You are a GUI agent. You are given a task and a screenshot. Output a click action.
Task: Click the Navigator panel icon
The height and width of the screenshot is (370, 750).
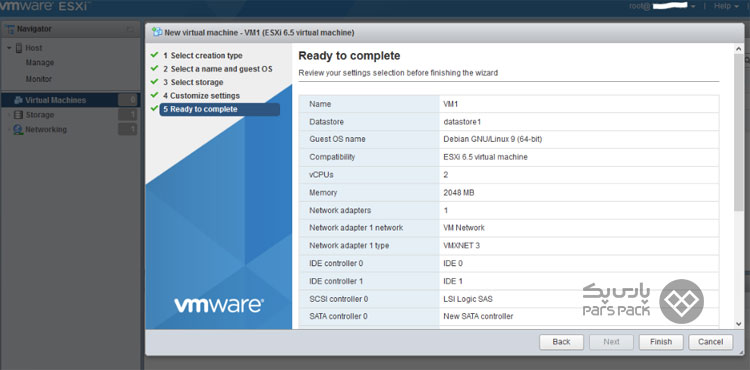(9, 29)
